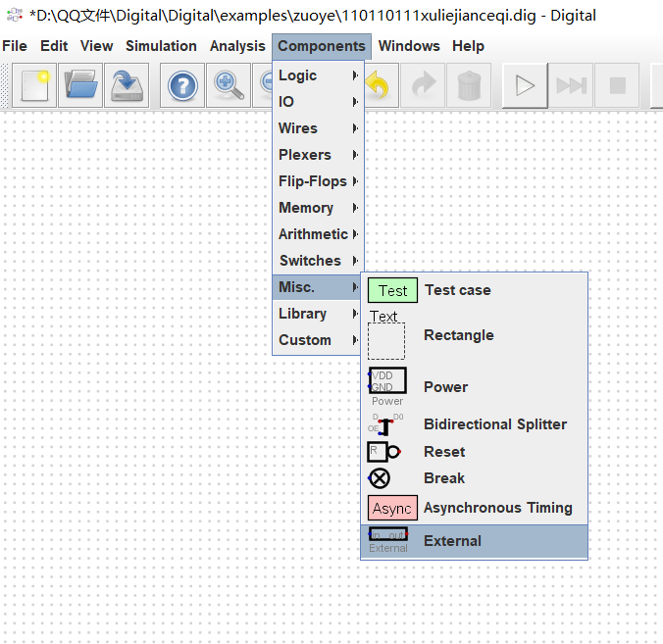The height and width of the screenshot is (644, 663).
Task: Select the Bidirectional Splitter icon
Action: coord(385,424)
